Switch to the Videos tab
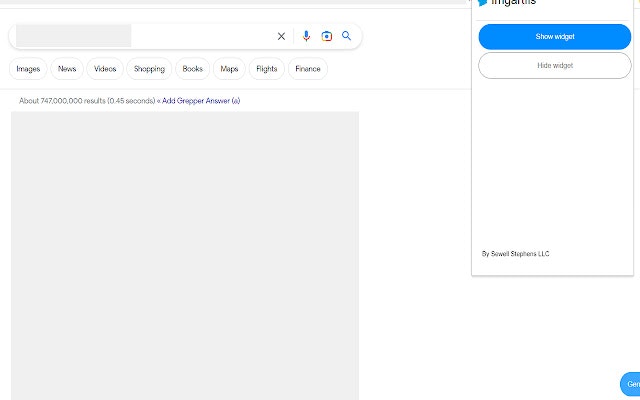The height and width of the screenshot is (400, 640). point(105,69)
